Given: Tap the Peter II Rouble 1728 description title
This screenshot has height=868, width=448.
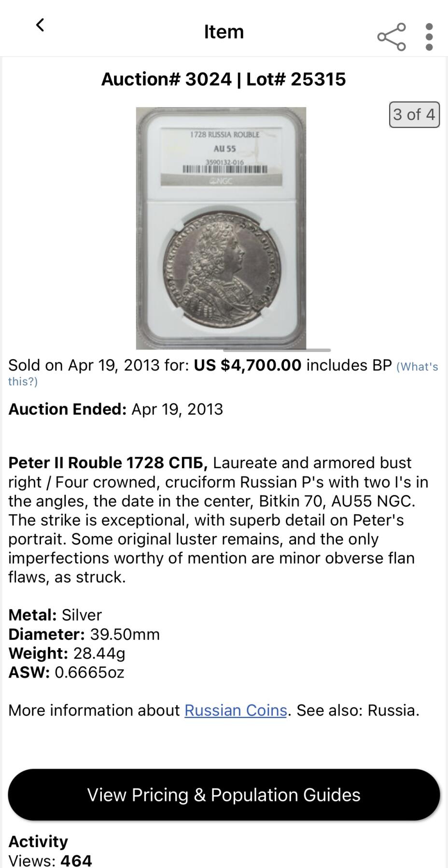Looking at the screenshot, I should [108, 462].
